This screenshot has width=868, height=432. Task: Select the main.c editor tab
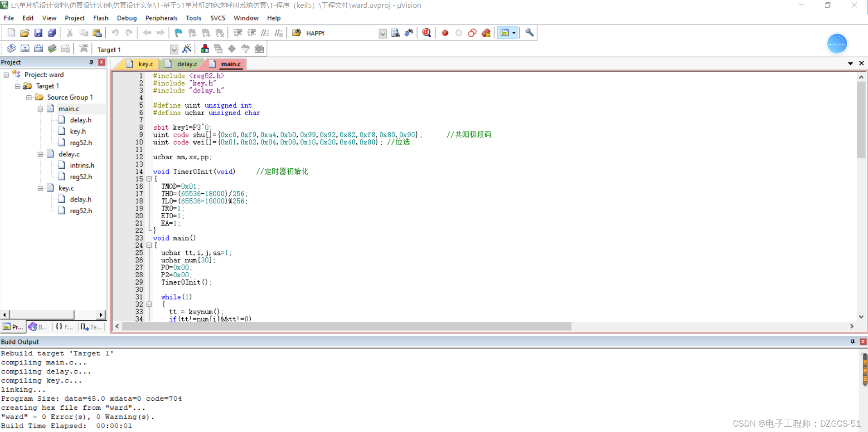pyautogui.click(x=226, y=64)
